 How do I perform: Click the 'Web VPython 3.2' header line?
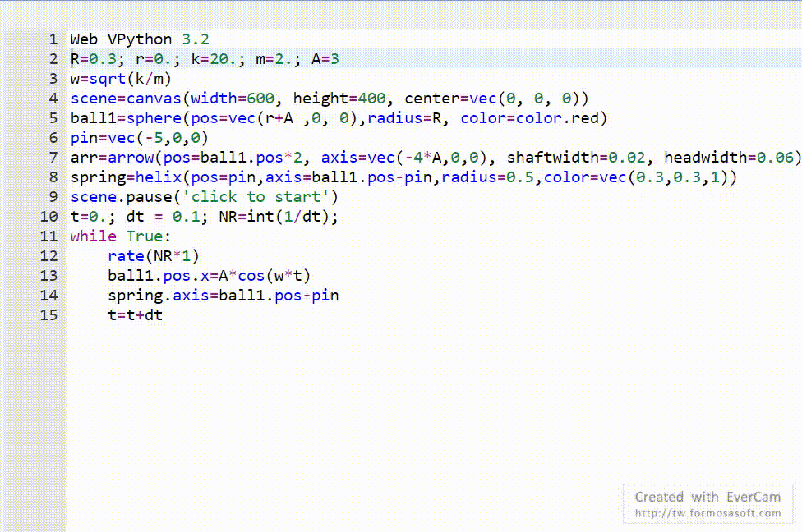(x=140, y=39)
